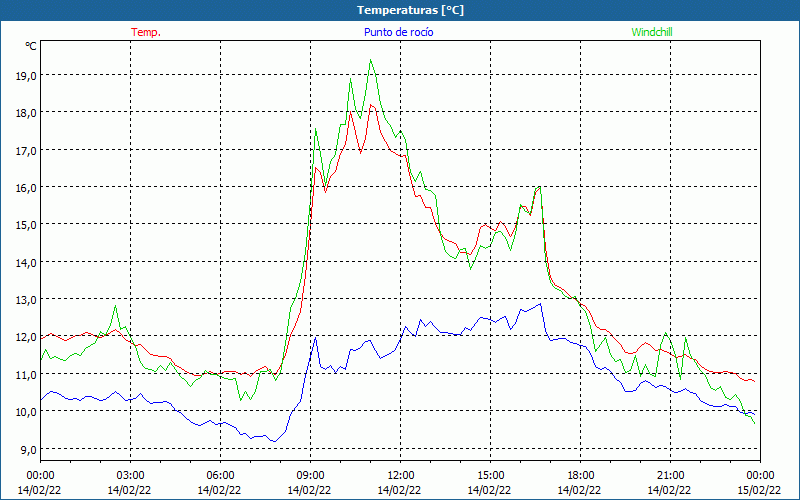Click the 03:00 time axis label
This screenshot has height=500, width=800.
click(130, 476)
